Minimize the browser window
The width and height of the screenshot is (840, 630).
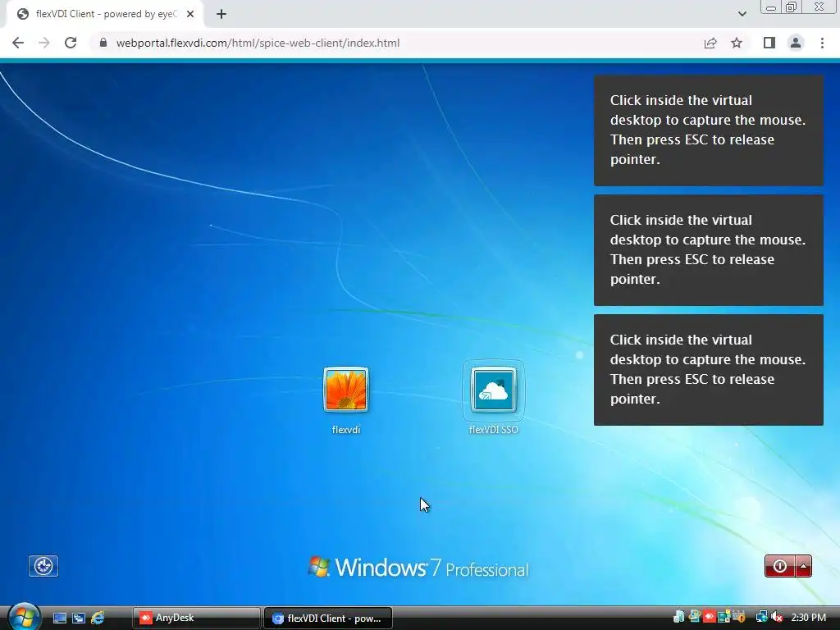coord(771,7)
